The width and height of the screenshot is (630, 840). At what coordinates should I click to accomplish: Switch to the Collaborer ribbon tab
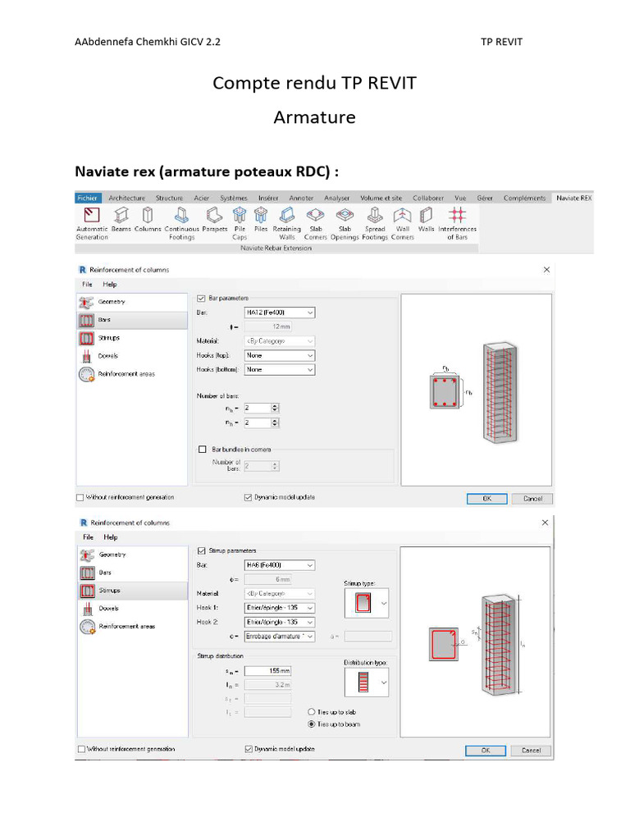(x=428, y=199)
